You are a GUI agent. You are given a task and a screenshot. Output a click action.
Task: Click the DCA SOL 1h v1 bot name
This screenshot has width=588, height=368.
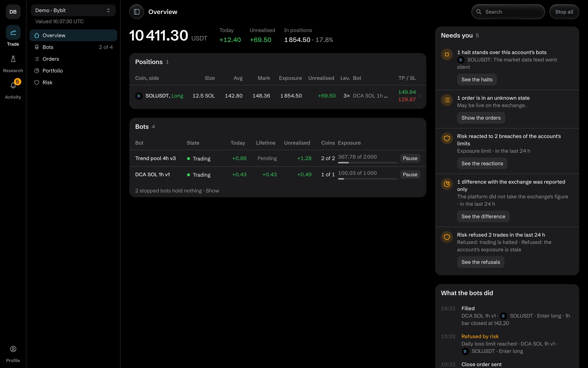[x=152, y=174]
